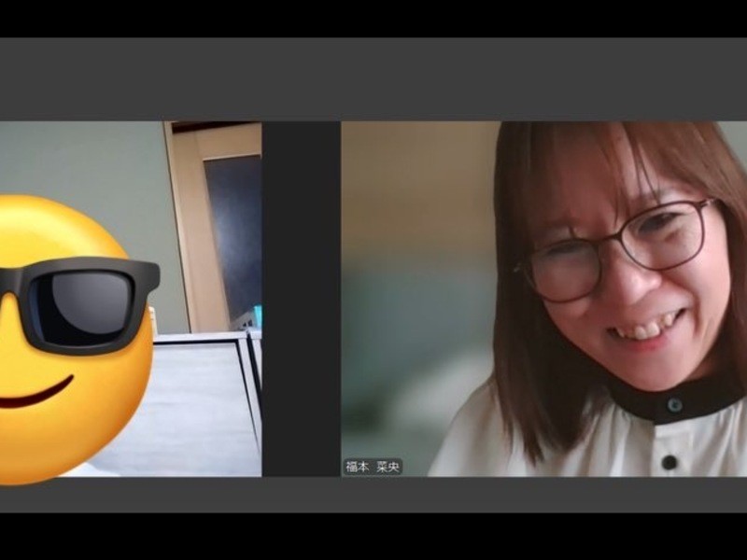Click the dark gray bar above videos
The image size is (747, 560).
pos(373,79)
